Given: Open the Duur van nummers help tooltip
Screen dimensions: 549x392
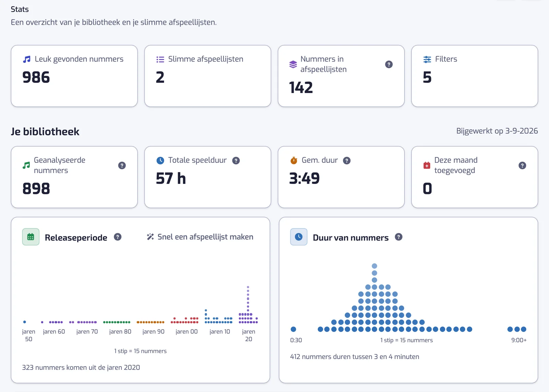Looking at the screenshot, I should [x=398, y=237].
